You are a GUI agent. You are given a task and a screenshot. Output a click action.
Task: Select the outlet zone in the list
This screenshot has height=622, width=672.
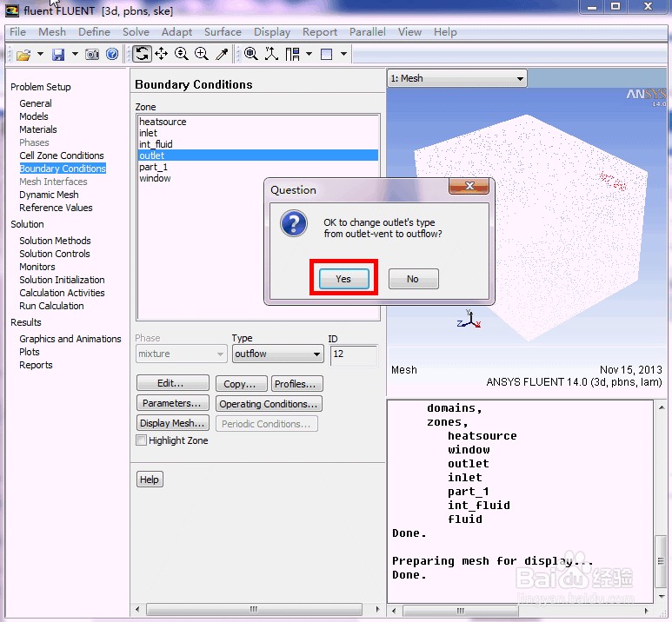click(x=257, y=155)
